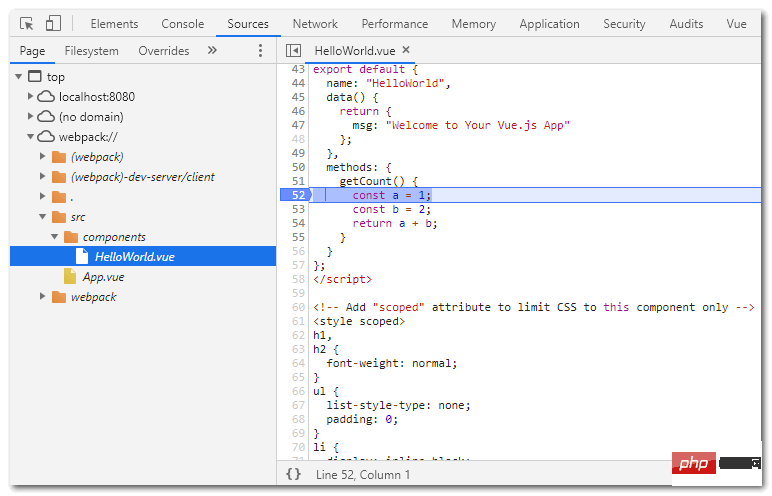This screenshot has width=772, height=496.
Task: Select the Sources panel tab
Action: pos(248,24)
